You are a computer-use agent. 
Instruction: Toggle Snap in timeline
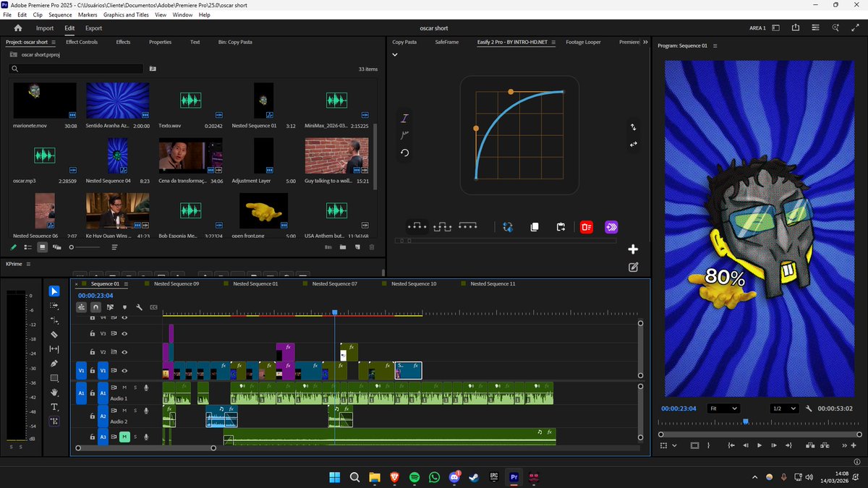tap(95, 307)
